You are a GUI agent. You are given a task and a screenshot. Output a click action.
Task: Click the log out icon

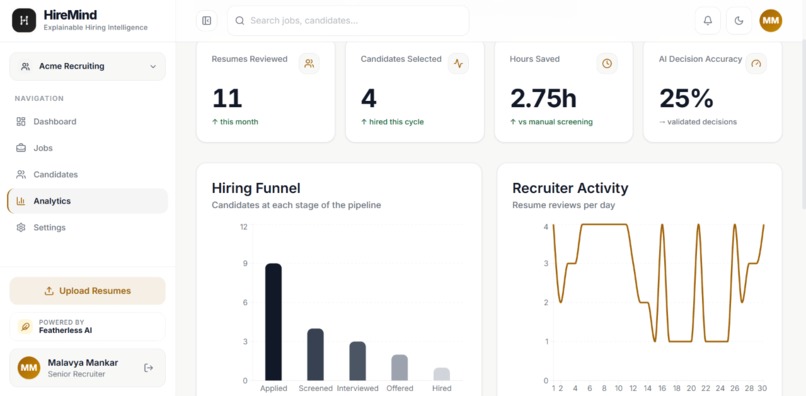tap(149, 368)
